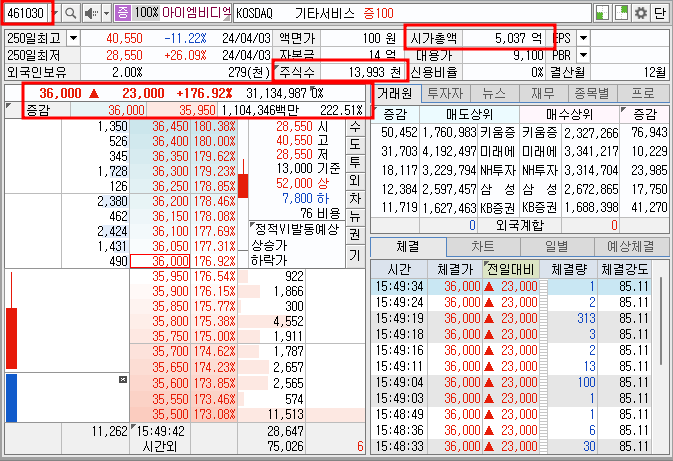Switch to the 뉴스 tab
The image size is (673, 461).
pos(494,93)
